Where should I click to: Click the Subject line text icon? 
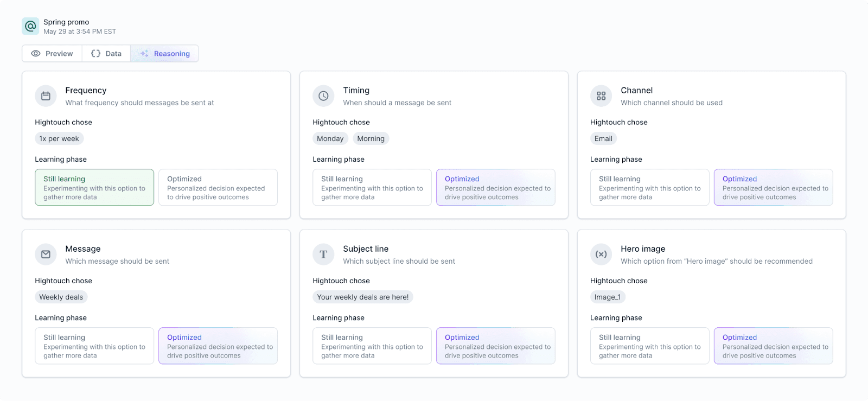point(323,254)
